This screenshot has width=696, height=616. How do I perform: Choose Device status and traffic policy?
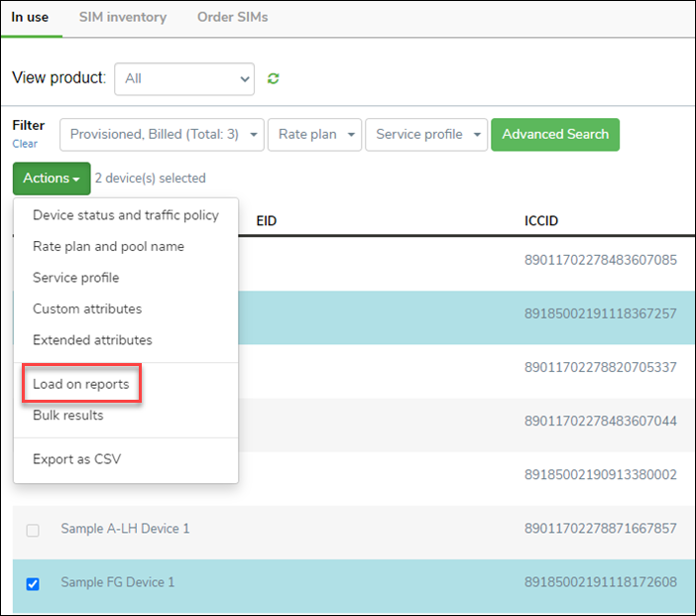click(x=126, y=215)
